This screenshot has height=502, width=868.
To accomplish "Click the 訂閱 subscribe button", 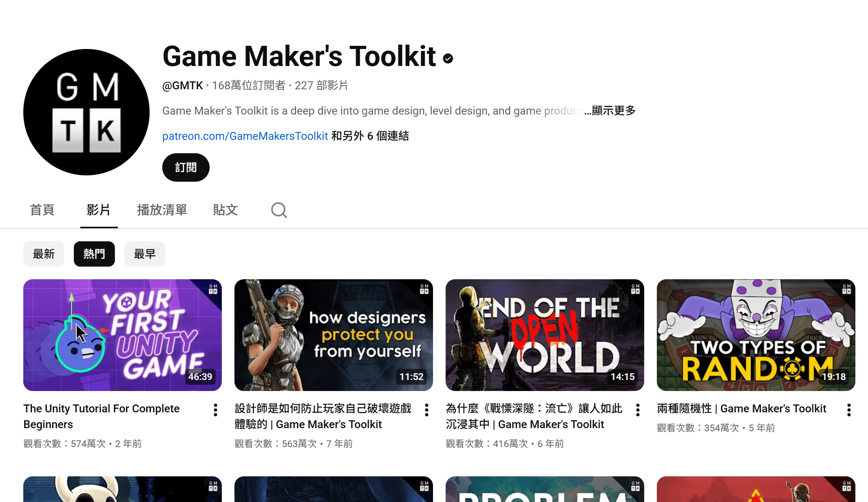I will click(x=186, y=167).
